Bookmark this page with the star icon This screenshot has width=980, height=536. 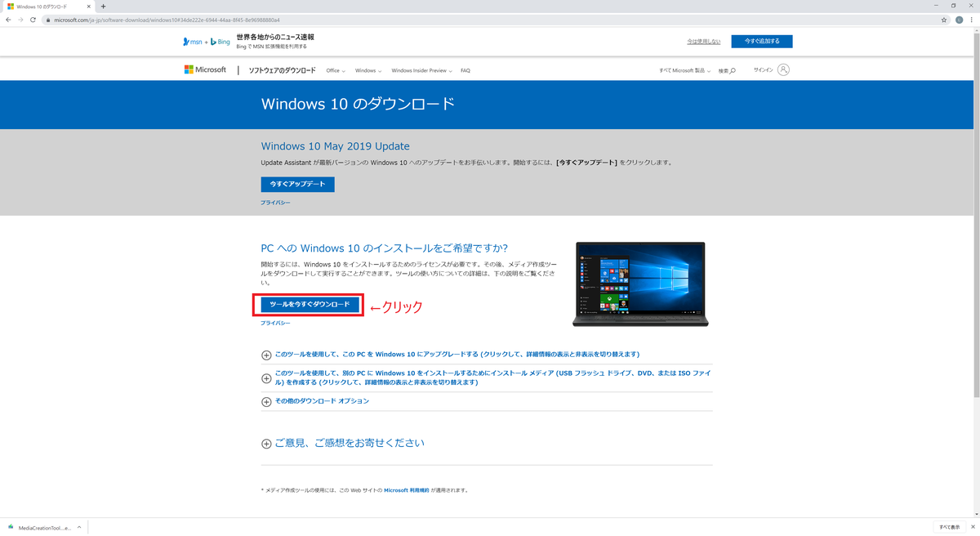pos(945,20)
